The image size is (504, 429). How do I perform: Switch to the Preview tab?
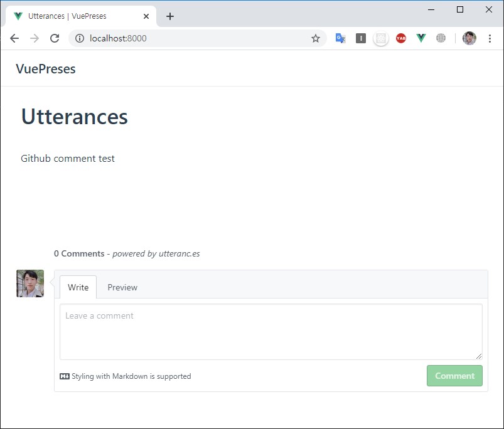122,287
